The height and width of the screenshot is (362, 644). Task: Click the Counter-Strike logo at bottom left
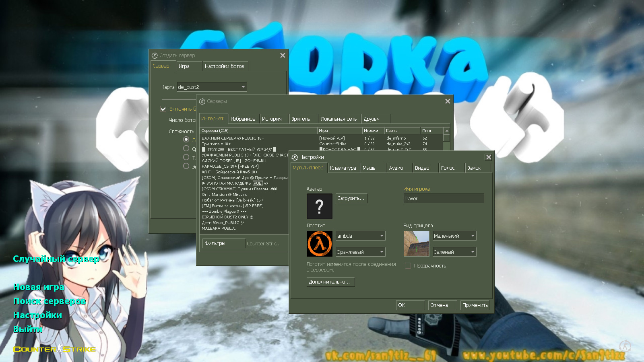coord(55,349)
